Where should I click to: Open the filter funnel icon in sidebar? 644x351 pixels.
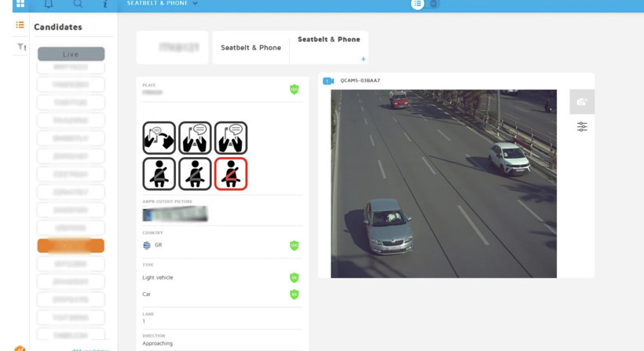coord(20,47)
